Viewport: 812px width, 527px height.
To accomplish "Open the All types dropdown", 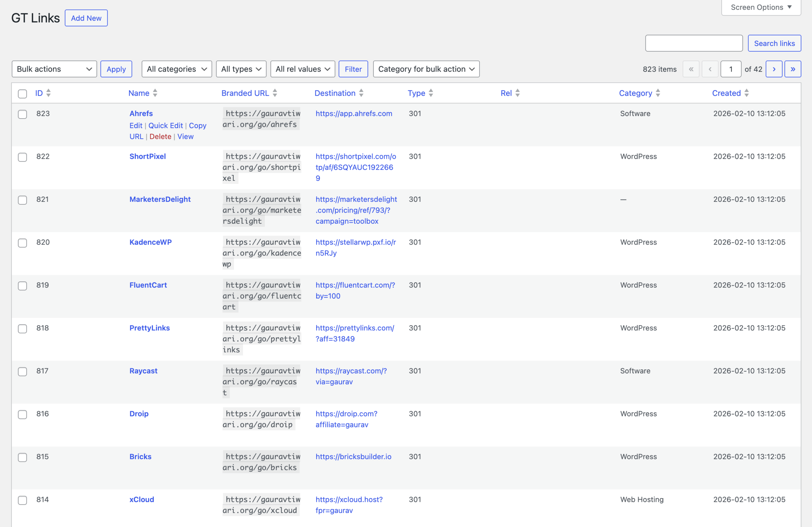I will coord(241,69).
